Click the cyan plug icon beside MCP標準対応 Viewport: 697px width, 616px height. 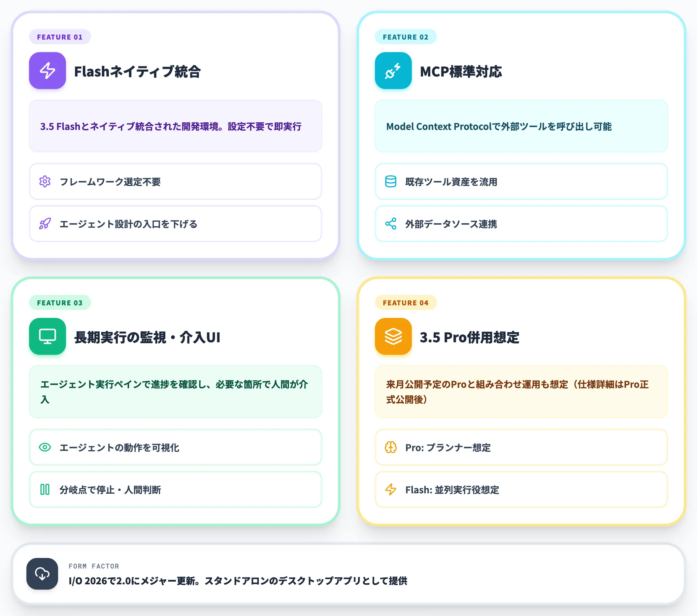[x=393, y=71]
